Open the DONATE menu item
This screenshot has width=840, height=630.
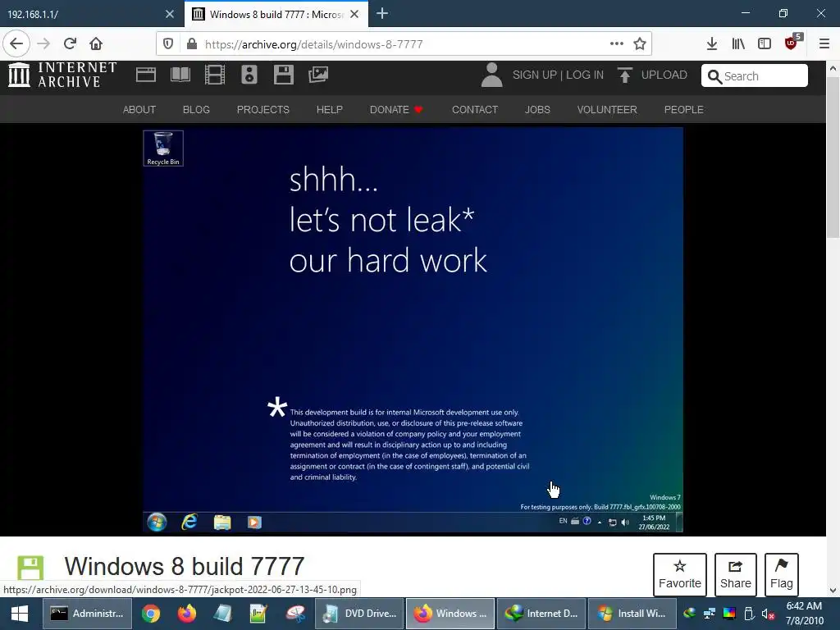[x=396, y=109]
